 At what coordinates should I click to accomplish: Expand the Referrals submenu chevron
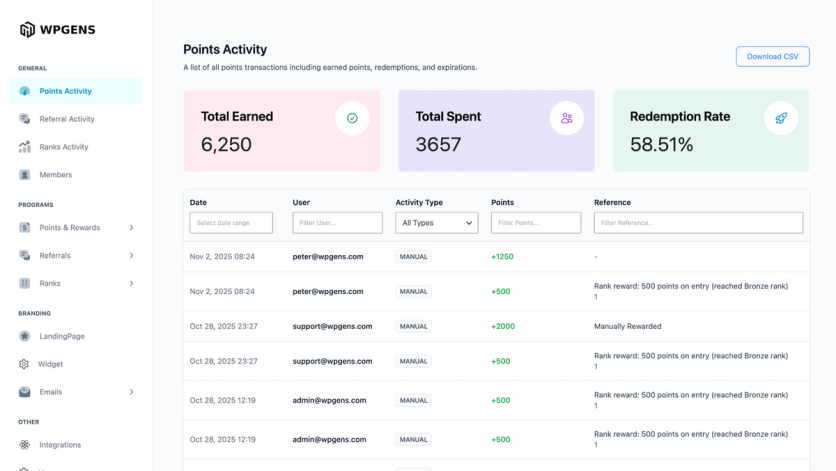131,256
